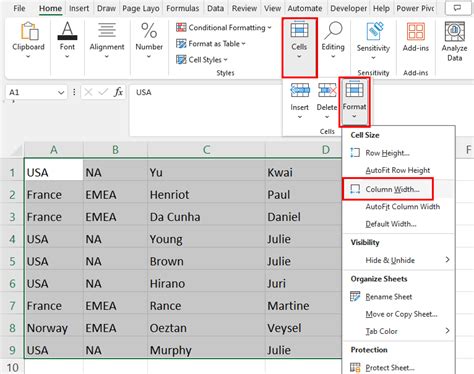Image resolution: width=474 pixels, height=374 pixels.
Task: Click cell containing Henriot
Action: click(206, 195)
